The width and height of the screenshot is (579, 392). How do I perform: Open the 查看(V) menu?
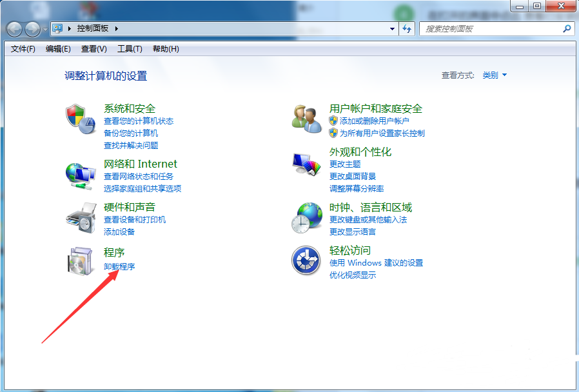(x=93, y=49)
